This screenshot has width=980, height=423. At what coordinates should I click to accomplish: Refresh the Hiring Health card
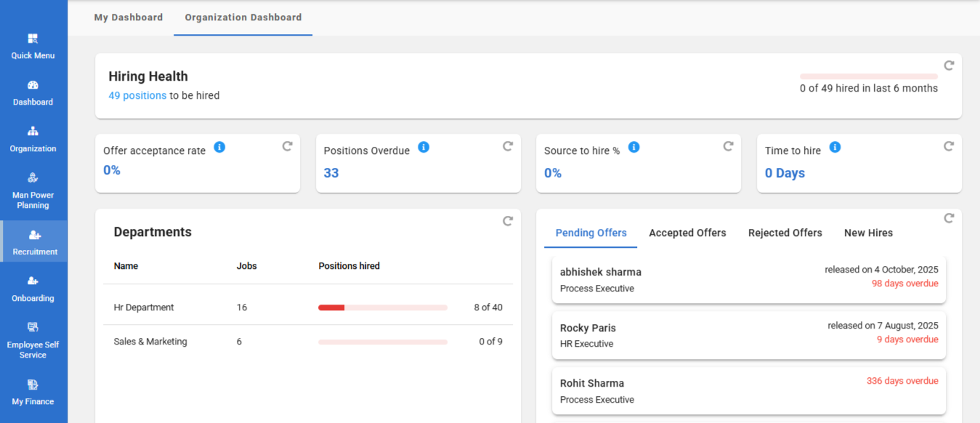click(x=949, y=65)
